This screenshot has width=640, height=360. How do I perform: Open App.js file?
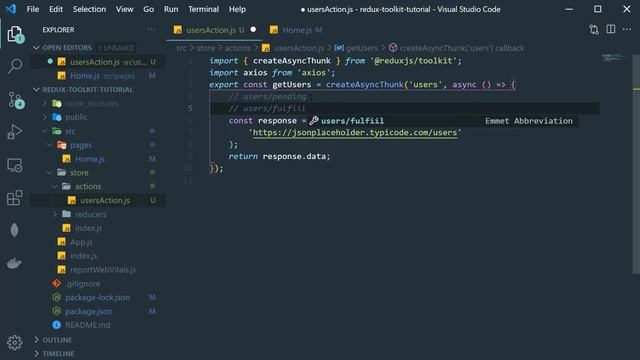click(98, 242)
